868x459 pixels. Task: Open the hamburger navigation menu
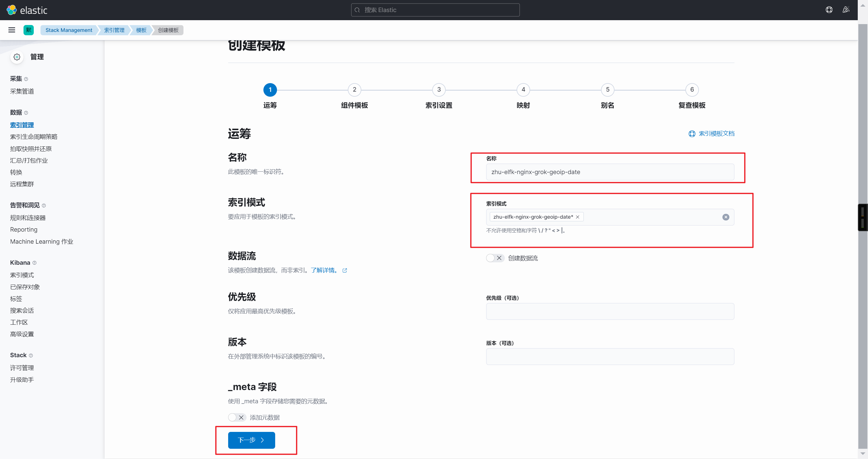pos(12,30)
